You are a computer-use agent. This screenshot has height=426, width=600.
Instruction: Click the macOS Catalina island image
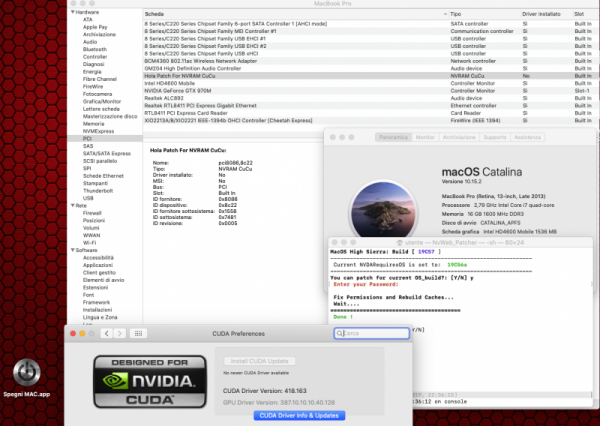(x=383, y=210)
